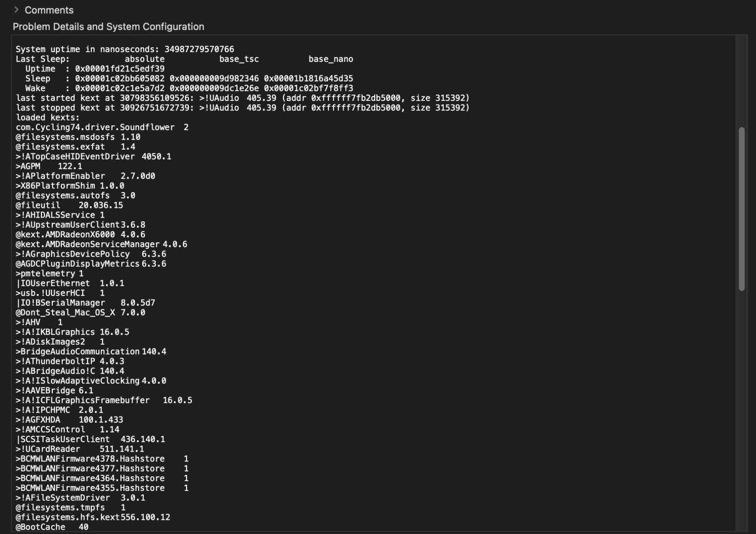Click the @kext.AMDRadeonX6000 line

[80, 235]
